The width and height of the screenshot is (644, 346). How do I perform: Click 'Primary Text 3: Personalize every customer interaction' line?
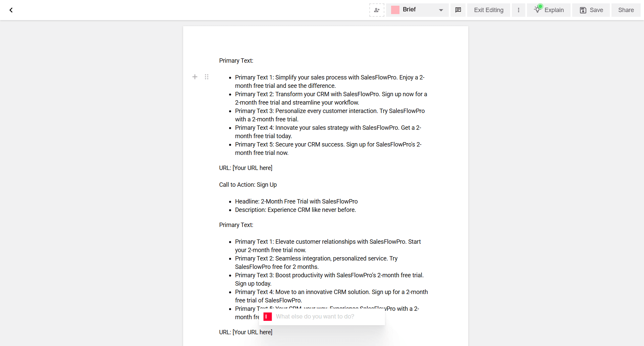[330, 115]
